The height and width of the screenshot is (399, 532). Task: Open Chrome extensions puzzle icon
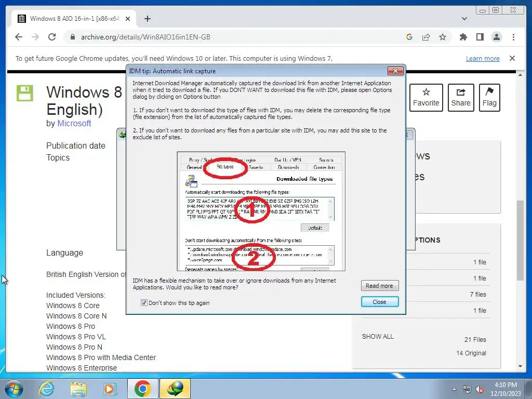[x=463, y=37]
